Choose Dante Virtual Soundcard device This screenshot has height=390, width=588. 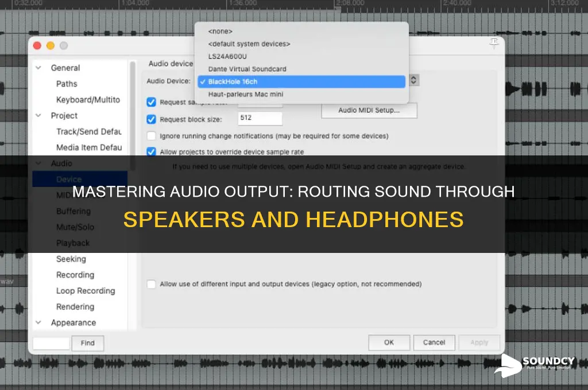click(x=301, y=69)
